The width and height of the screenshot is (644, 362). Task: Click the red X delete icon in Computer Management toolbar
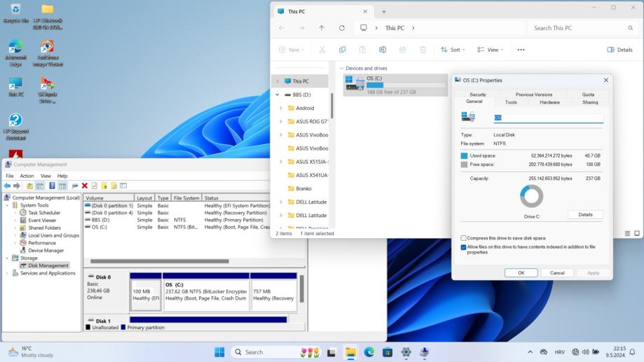[x=85, y=186]
